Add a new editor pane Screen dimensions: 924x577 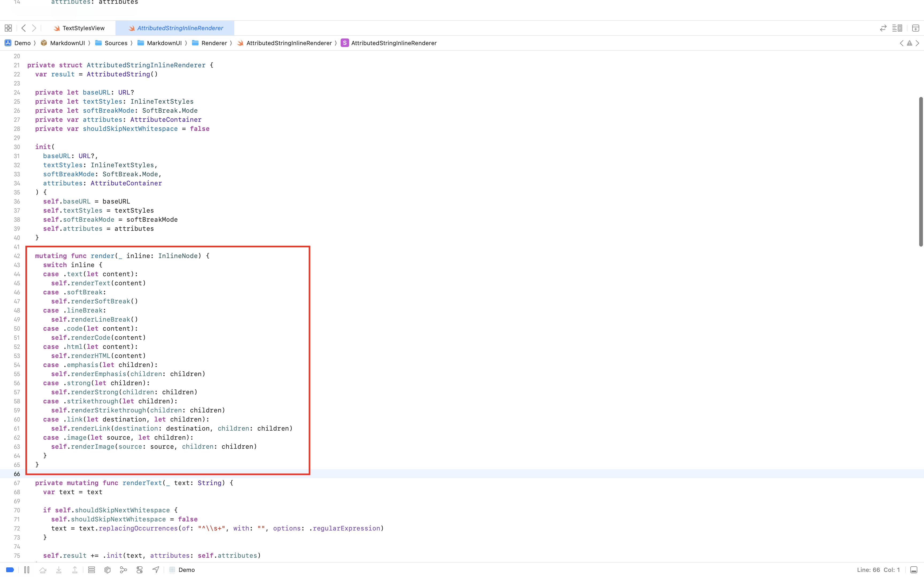[x=915, y=28]
